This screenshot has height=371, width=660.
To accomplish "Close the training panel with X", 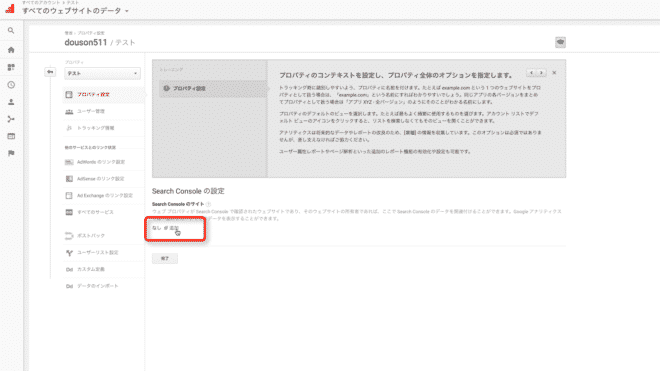I will point(554,73).
